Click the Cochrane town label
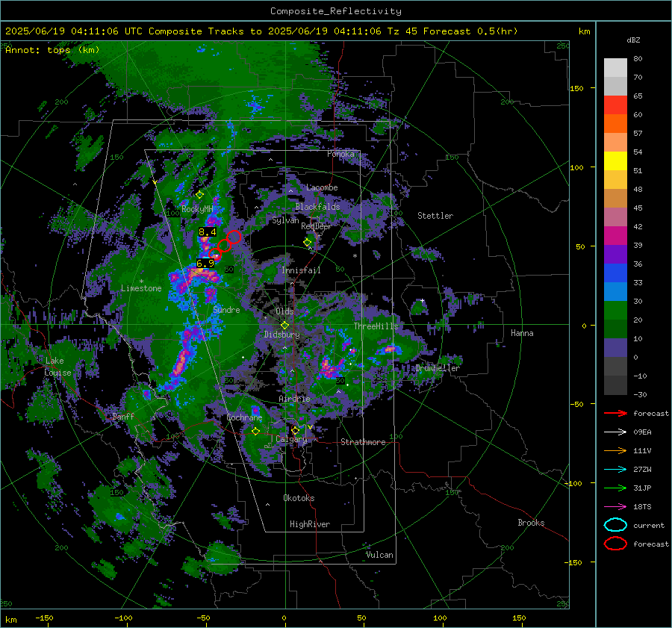The height and width of the screenshot is (628, 672). (244, 417)
